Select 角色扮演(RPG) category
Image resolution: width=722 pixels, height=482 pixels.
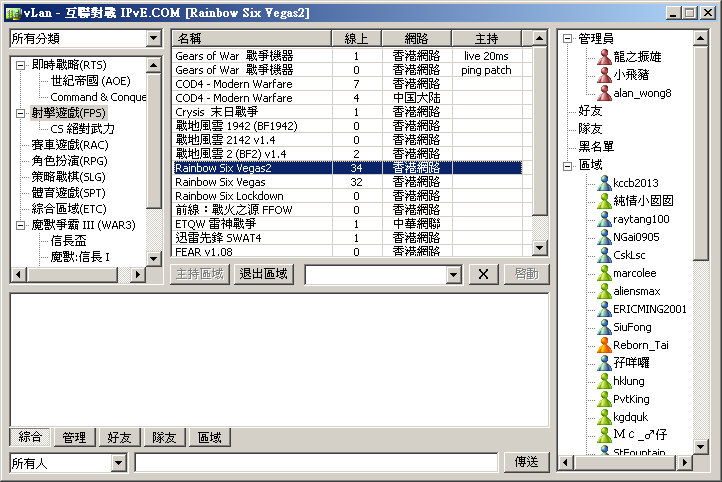70,161
